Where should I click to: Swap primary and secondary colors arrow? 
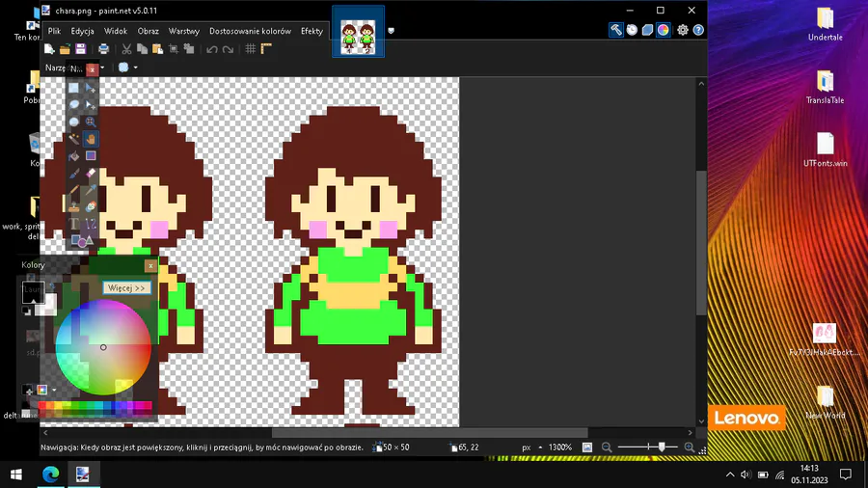pyautogui.click(x=52, y=286)
